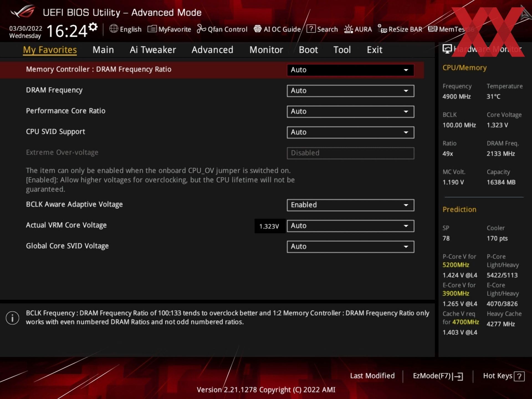Click Last Modified button
Viewport: 532px width, 399px height.
coord(372,376)
